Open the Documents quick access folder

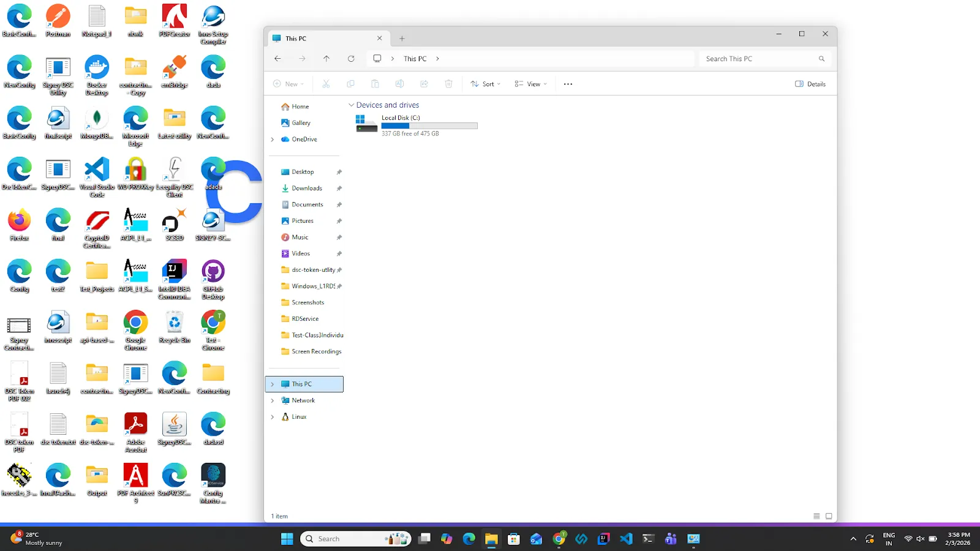coord(307,204)
